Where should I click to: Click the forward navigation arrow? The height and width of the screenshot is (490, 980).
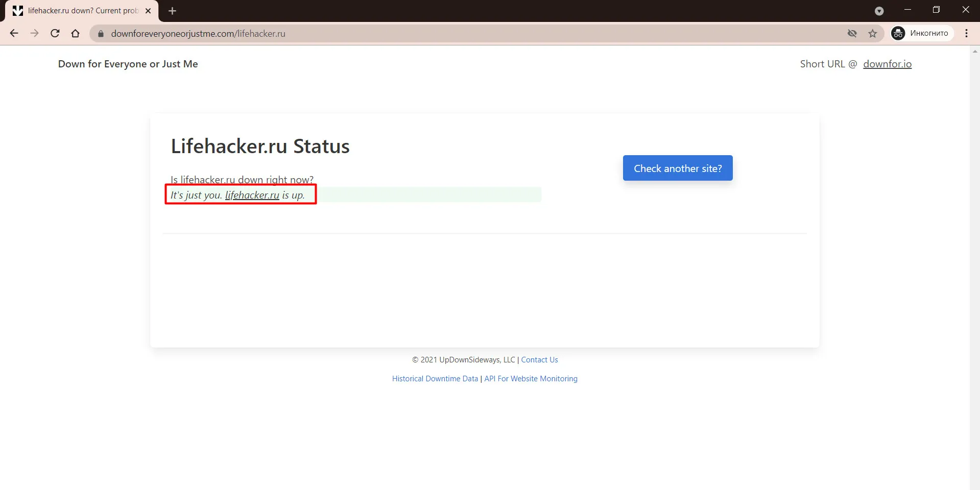(34, 33)
